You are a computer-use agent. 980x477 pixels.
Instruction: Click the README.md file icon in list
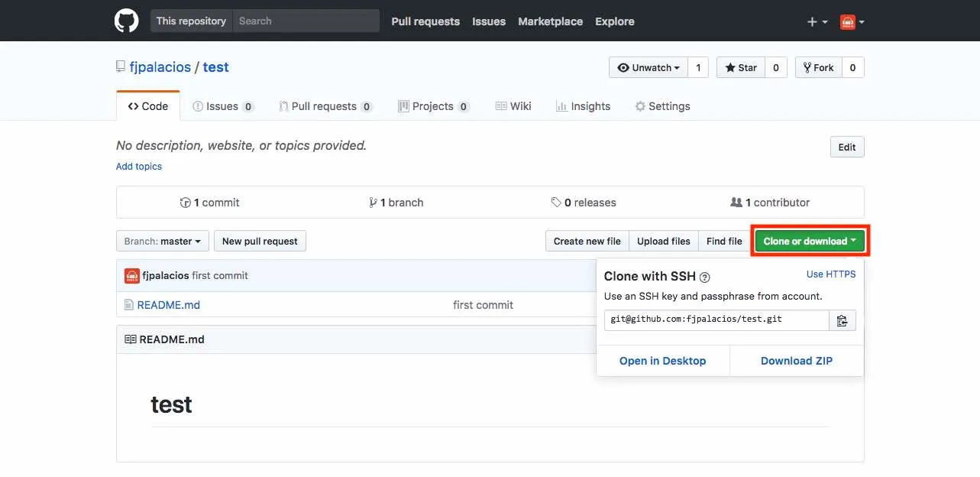tap(129, 304)
